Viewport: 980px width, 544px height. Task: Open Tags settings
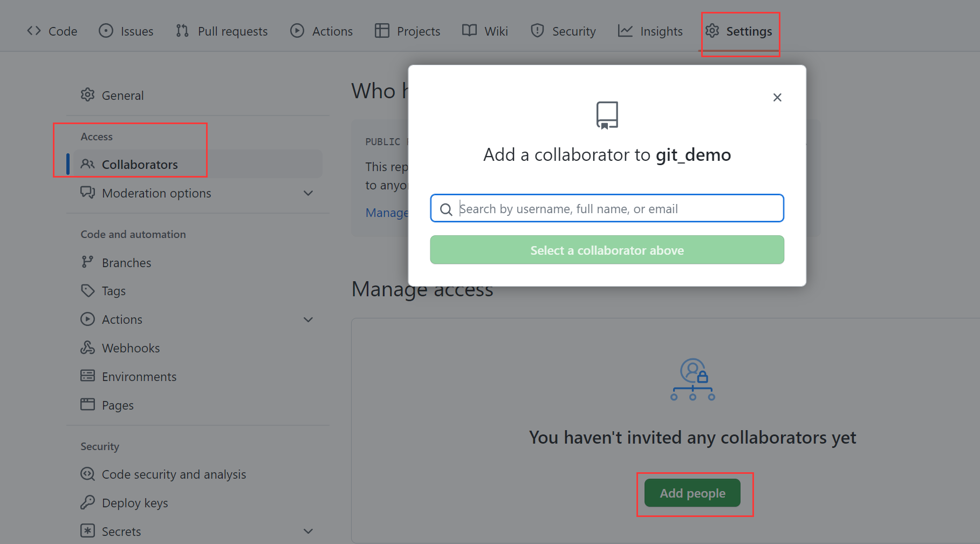point(198,291)
